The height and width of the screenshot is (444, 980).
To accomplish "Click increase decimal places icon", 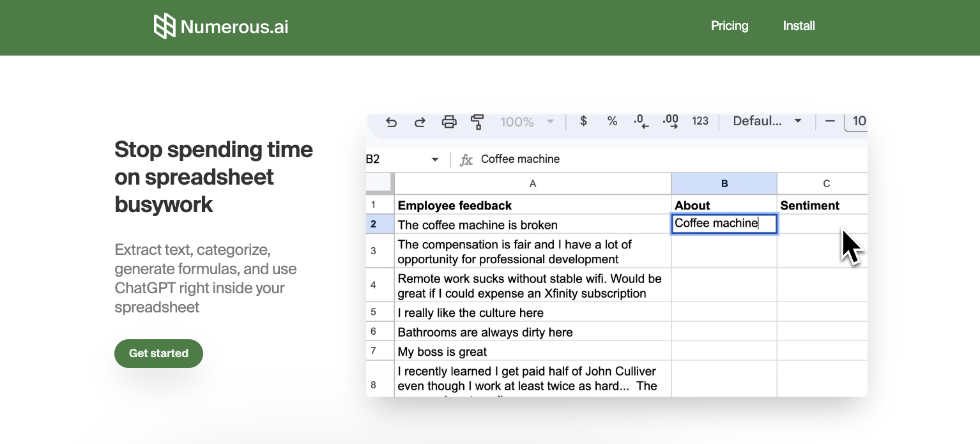I will pyautogui.click(x=670, y=121).
